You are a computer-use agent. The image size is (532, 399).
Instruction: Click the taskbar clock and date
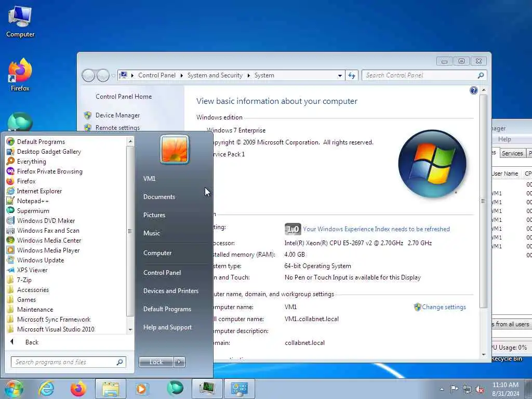click(x=505, y=389)
